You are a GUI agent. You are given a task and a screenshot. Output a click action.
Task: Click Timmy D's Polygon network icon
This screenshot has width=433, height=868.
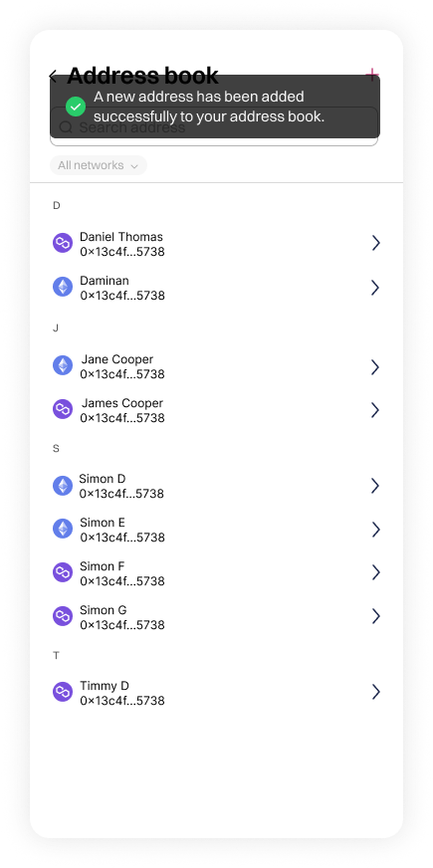point(63,692)
